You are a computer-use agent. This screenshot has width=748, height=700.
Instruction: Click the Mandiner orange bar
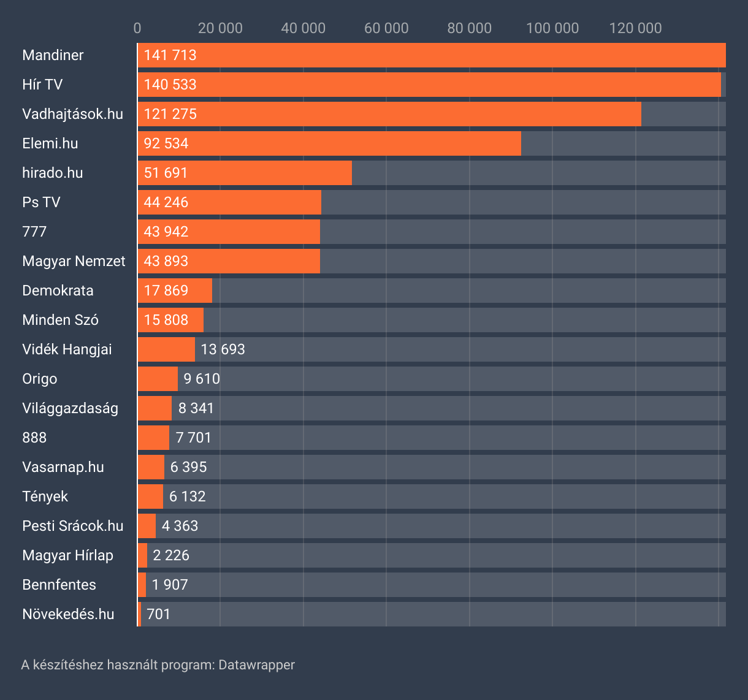pyautogui.click(x=431, y=55)
